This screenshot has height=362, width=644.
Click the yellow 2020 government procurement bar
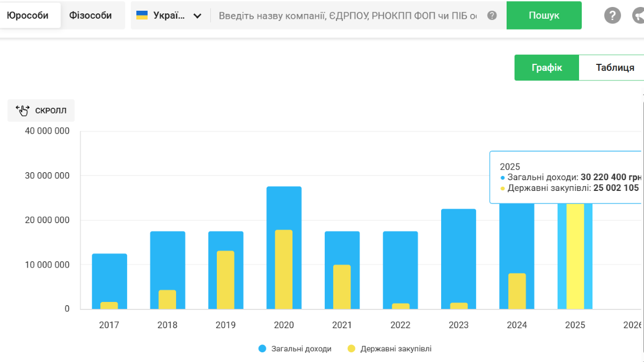(x=284, y=269)
